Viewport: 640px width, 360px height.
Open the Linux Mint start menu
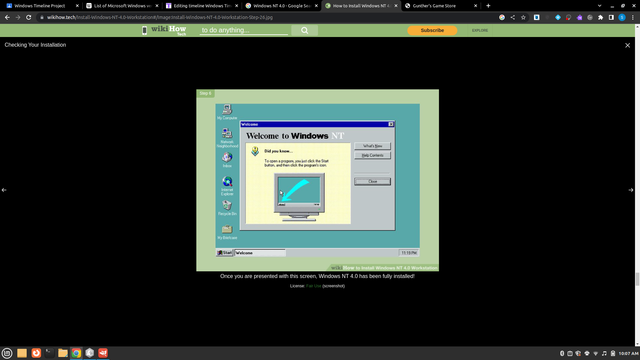coord(7,353)
